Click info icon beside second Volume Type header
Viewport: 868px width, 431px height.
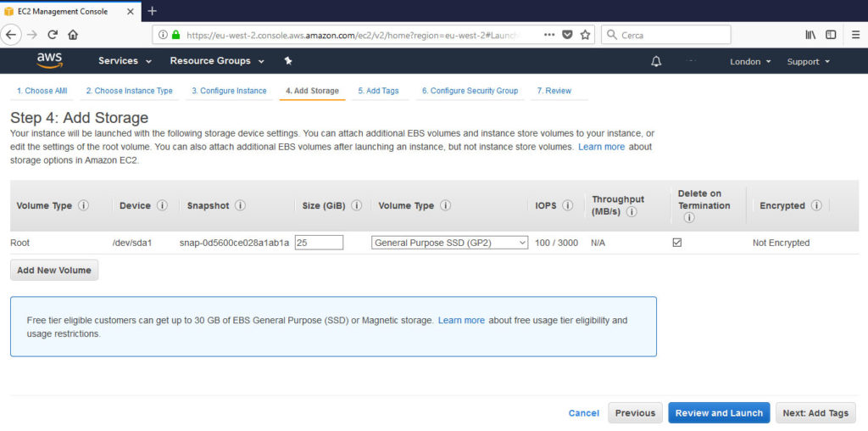[x=446, y=205]
